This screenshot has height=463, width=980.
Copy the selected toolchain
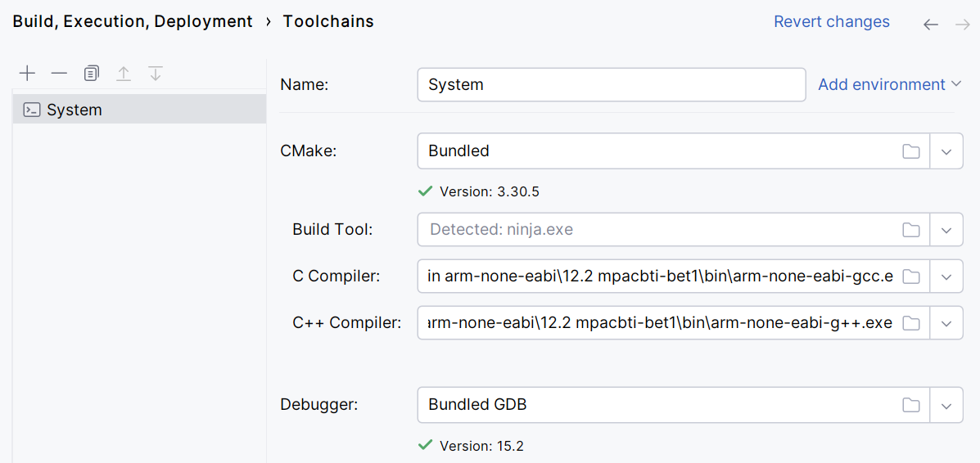click(x=91, y=74)
